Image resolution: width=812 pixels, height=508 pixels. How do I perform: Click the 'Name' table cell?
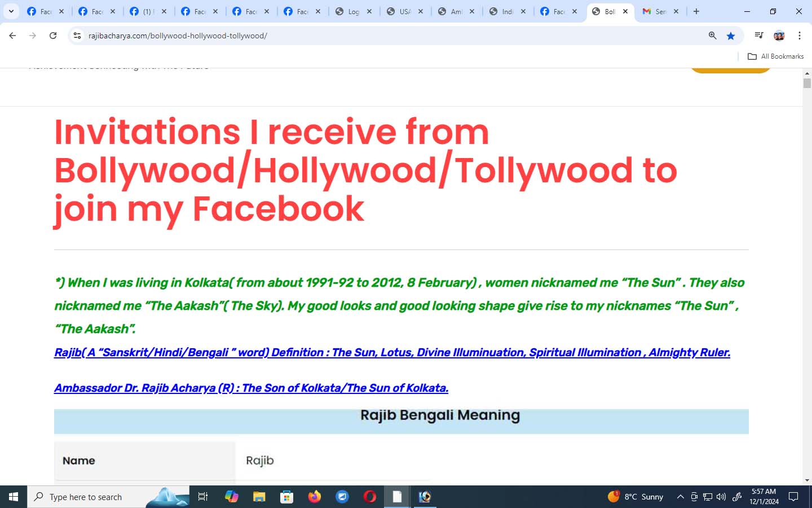tap(144, 461)
